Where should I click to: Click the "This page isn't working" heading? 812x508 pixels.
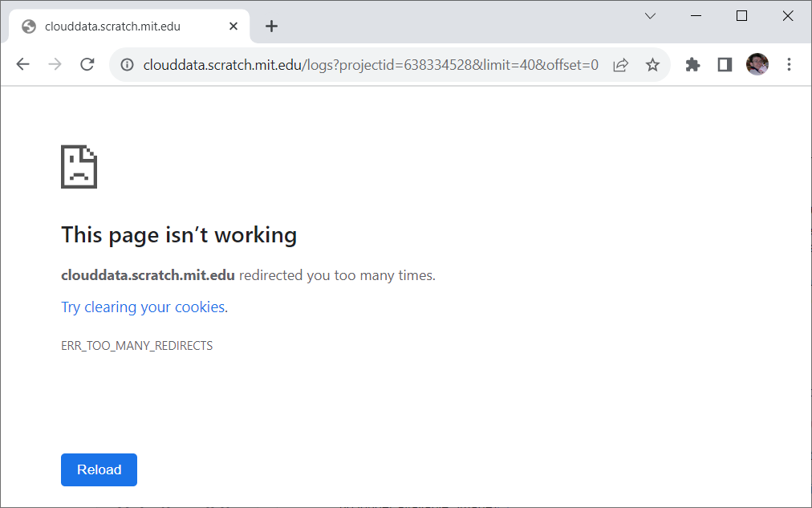pos(179,235)
